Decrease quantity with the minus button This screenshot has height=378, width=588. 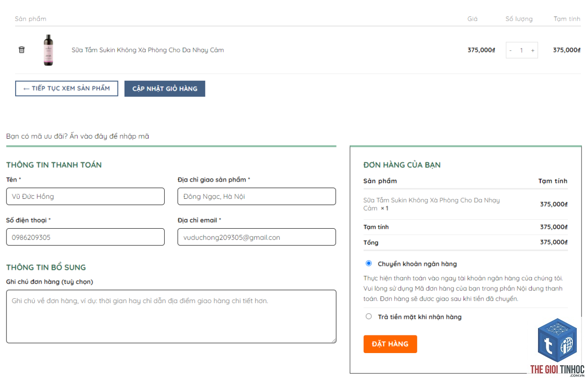[511, 50]
